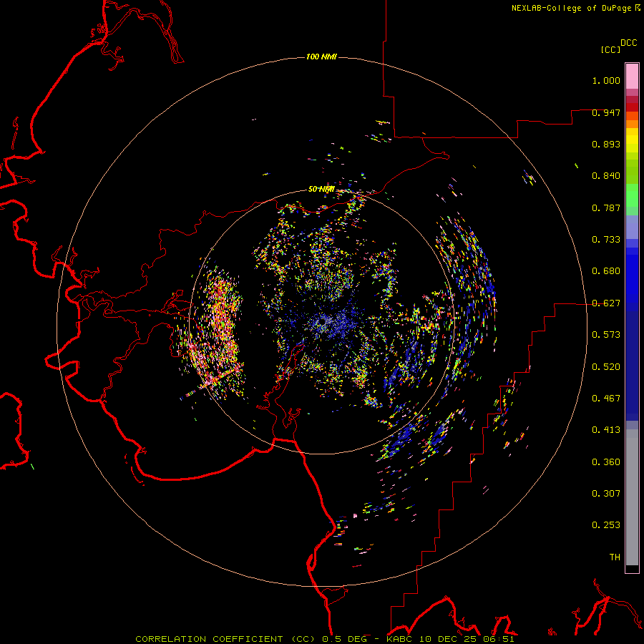Click the 0.307 scale label
Screen dimensions: 644x644
[606, 494]
